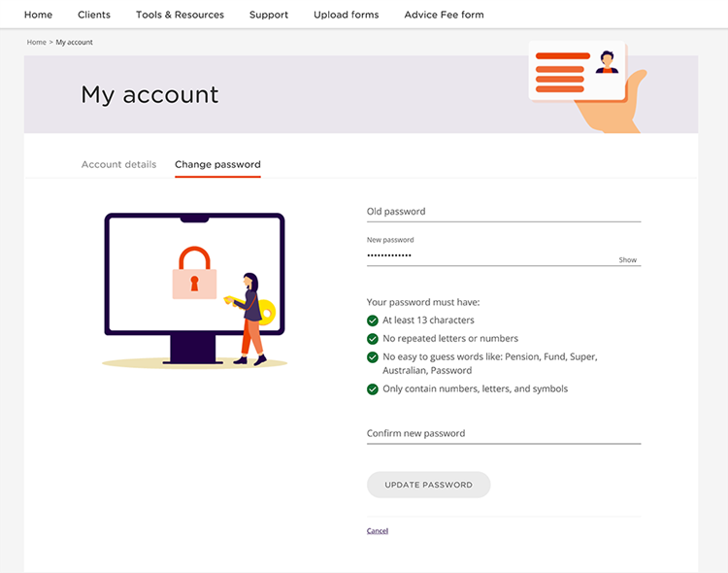Focus the Old password field
The image size is (728, 573).
tap(503, 212)
